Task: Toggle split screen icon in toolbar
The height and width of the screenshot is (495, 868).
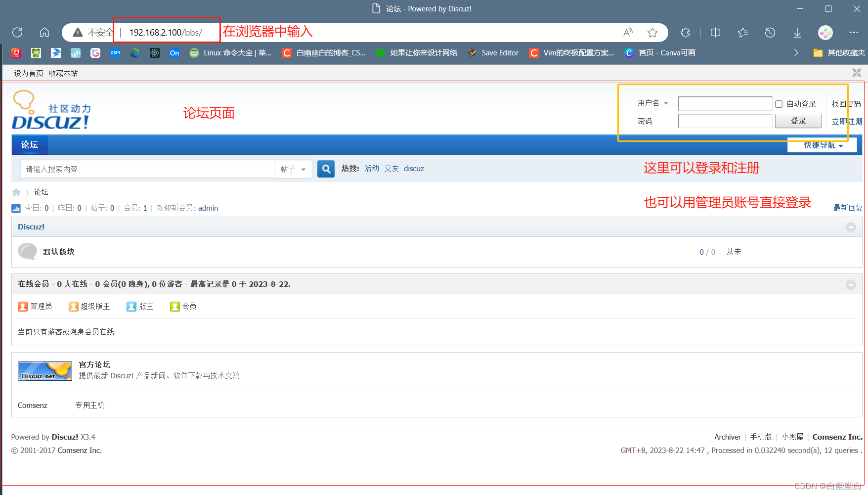Action: tap(715, 33)
